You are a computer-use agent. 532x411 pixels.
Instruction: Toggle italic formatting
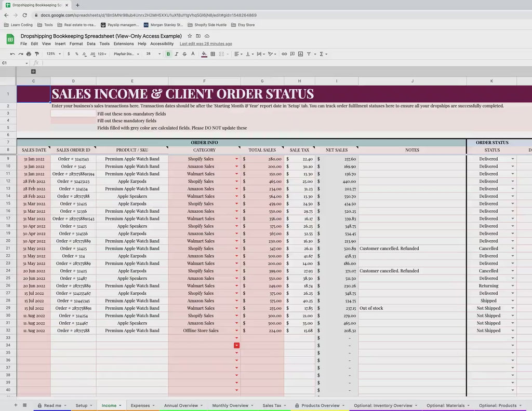pyautogui.click(x=176, y=54)
